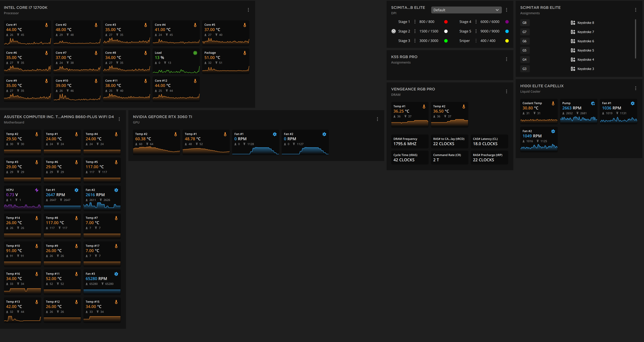The height and width of the screenshot is (342, 644).
Task: Click the green chip icon on Load card
Action: pyautogui.click(x=195, y=53)
